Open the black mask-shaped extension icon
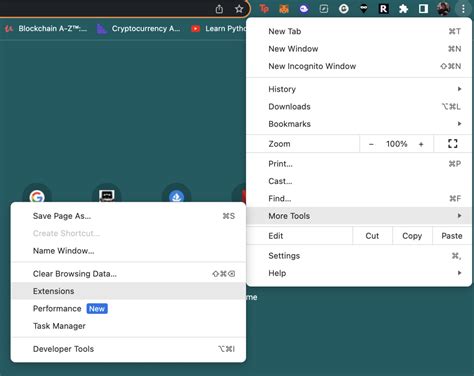This screenshot has height=376, width=474. pyautogui.click(x=364, y=9)
